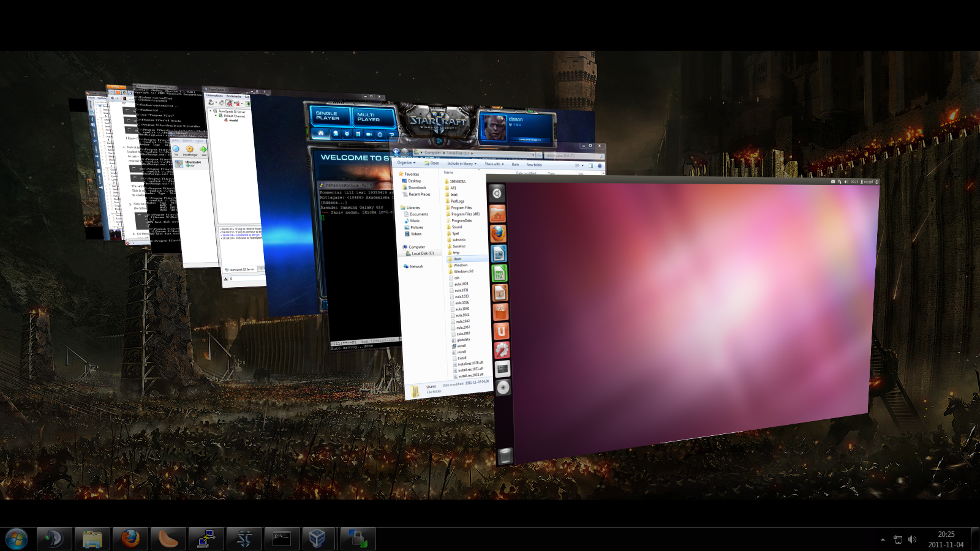Click the StarCraft II globe icon
The height and width of the screenshot is (551, 980).
click(x=380, y=135)
